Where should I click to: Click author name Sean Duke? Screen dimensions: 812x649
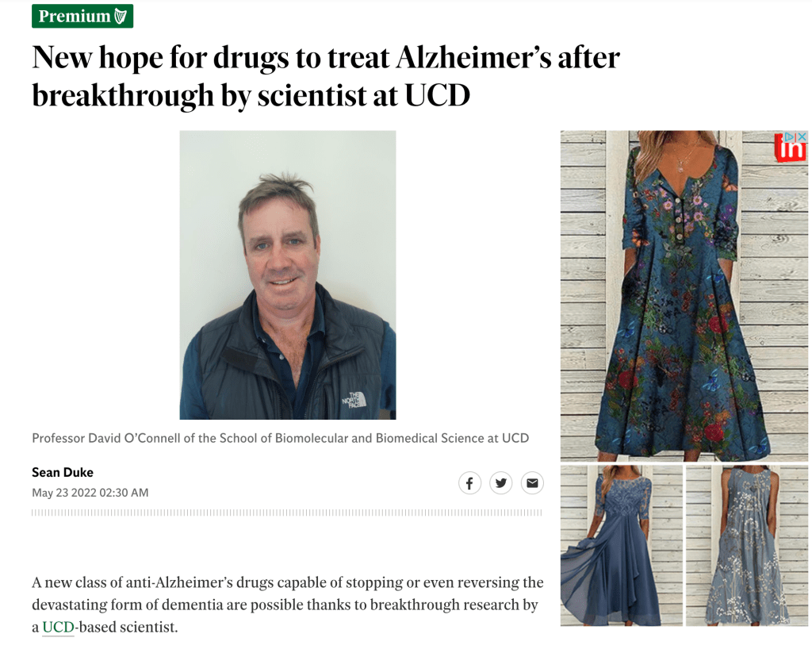(x=63, y=472)
